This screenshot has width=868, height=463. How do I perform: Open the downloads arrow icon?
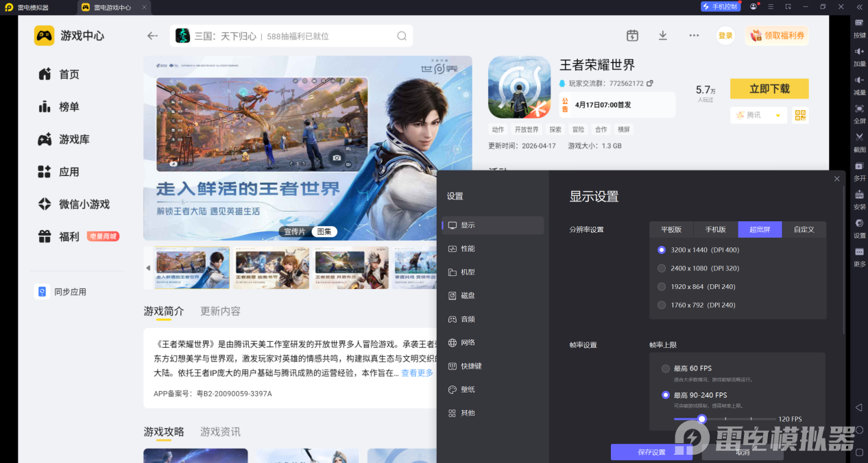click(663, 36)
